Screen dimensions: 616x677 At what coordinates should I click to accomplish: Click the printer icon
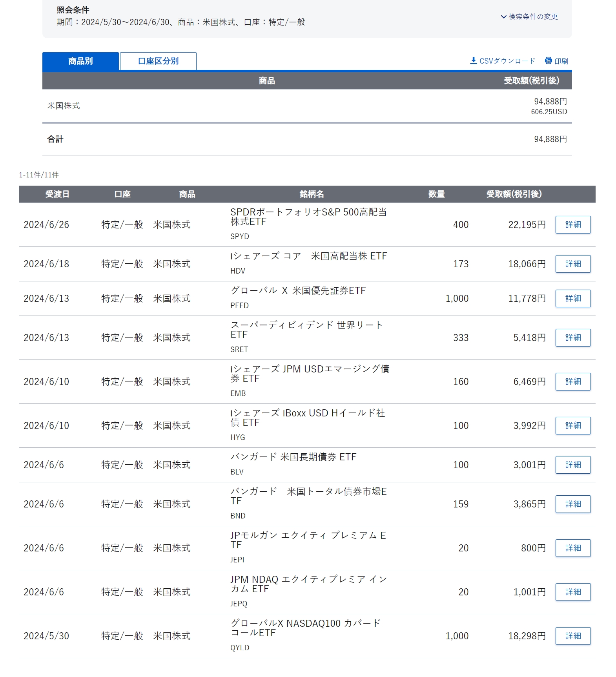pos(549,60)
